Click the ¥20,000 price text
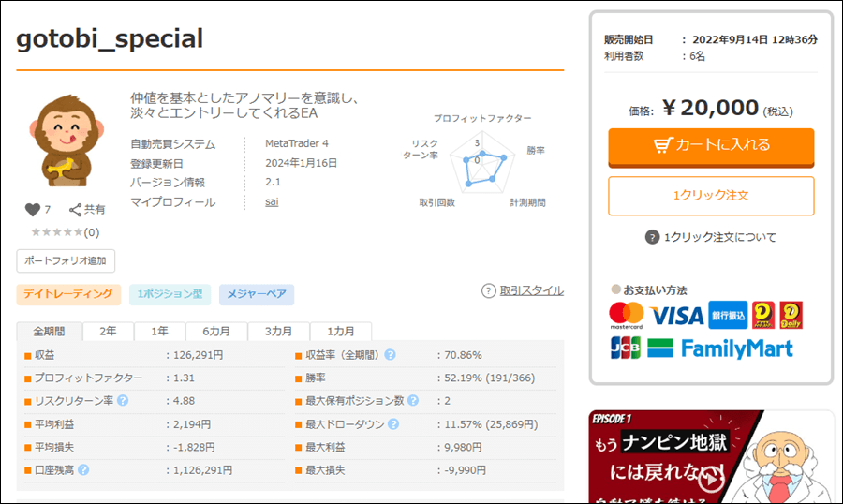Viewport: 843px width, 504px height. pyautogui.click(x=711, y=108)
